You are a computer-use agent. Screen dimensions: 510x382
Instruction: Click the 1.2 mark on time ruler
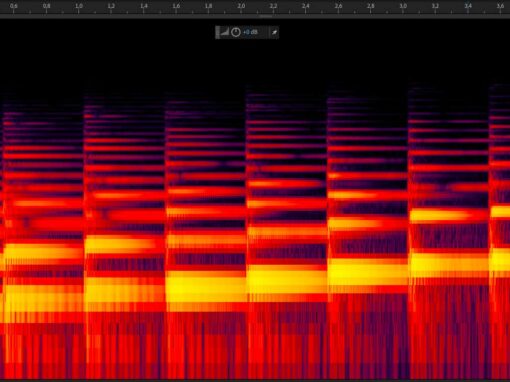[x=111, y=6]
